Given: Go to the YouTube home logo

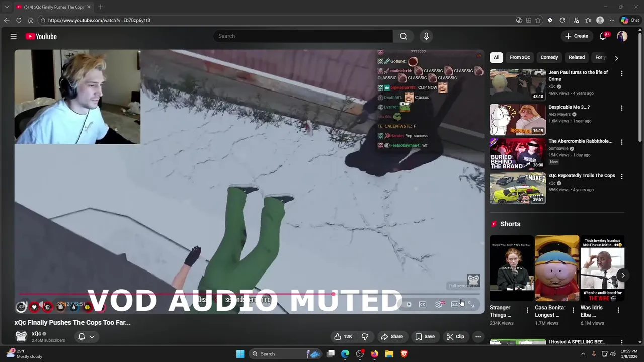Looking at the screenshot, I should tap(41, 36).
